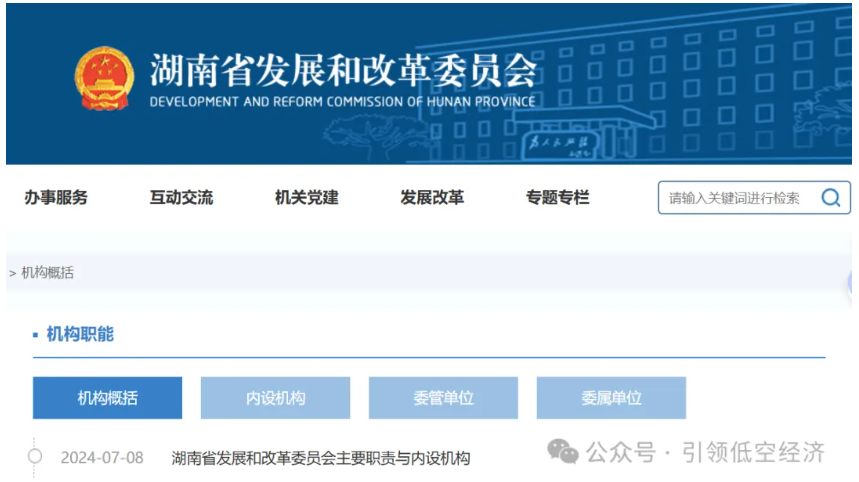Select the circle marker beside 2024-07-08
Screen dimensions: 859x482
coord(35,457)
